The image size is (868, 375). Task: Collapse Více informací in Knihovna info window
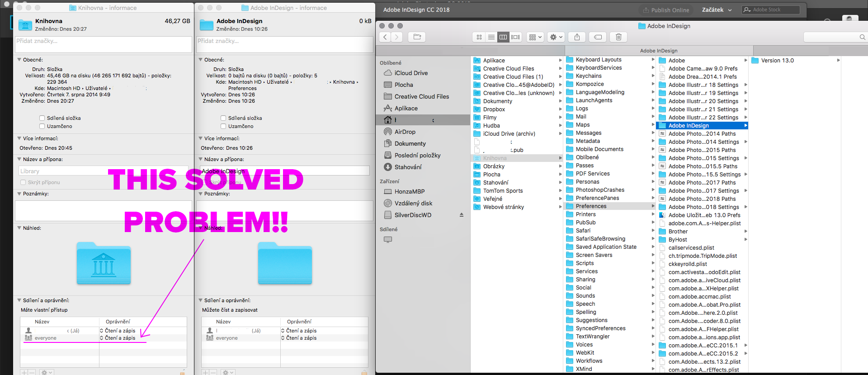[19, 138]
